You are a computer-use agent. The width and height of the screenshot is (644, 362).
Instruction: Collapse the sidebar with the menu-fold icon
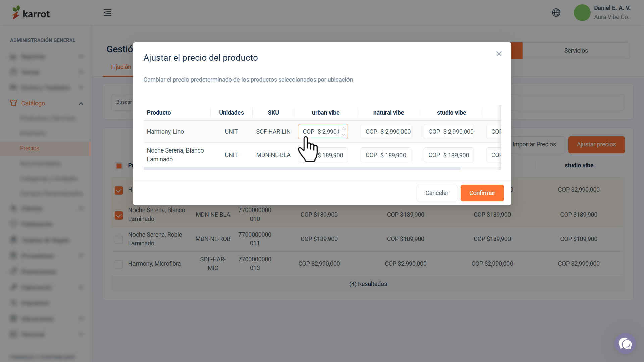107,13
